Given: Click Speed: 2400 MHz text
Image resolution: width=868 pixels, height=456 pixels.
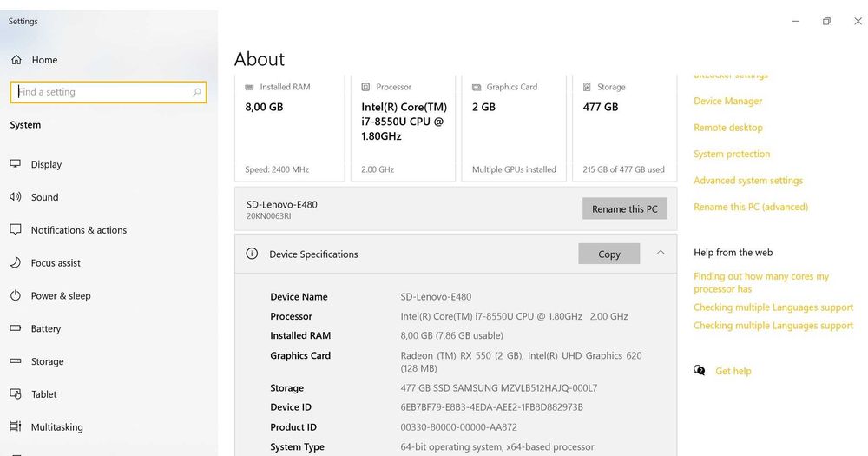Looking at the screenshot, I should tap(277, 169).
